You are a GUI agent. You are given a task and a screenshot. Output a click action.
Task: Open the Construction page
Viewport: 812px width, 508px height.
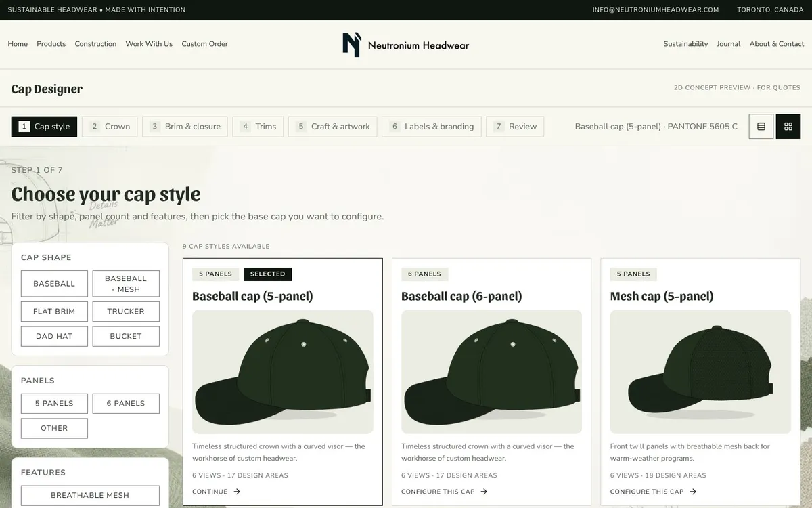95,44
